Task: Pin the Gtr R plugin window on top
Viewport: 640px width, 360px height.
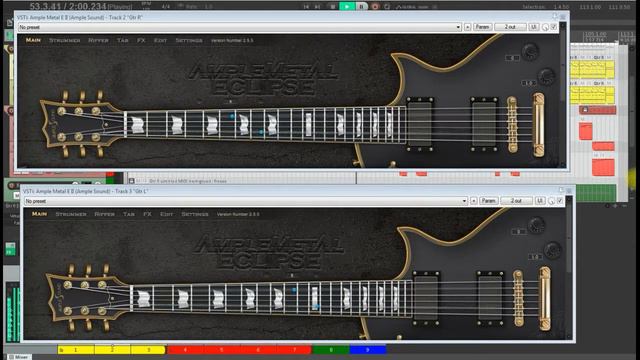Action: point(555,16)
